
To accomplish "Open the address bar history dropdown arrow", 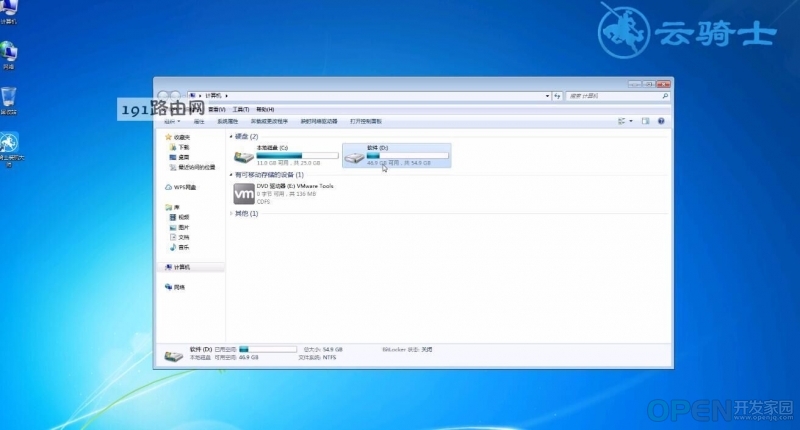I will (x=547, y=96).
